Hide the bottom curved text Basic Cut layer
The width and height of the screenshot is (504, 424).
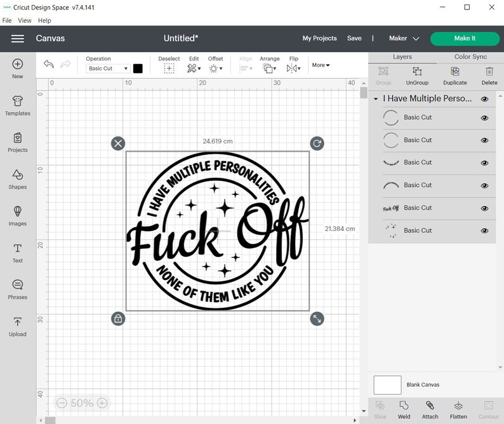[484, 163]
